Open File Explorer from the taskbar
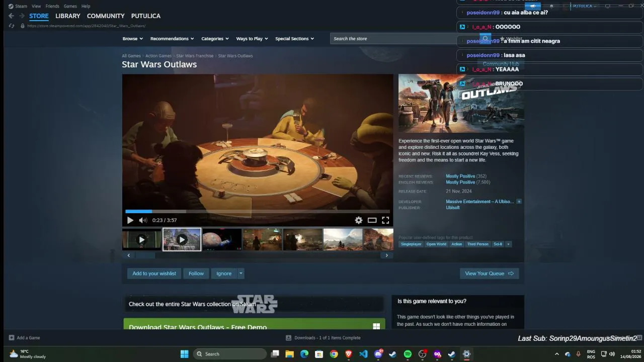This screenshot has height=362, width=644. [290, 354]
